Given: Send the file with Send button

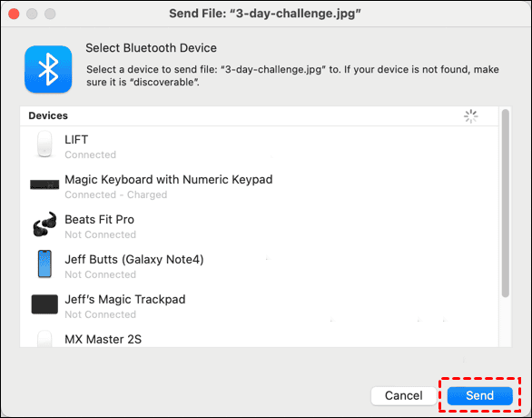Looking at the screenshot, I should 479,395.
